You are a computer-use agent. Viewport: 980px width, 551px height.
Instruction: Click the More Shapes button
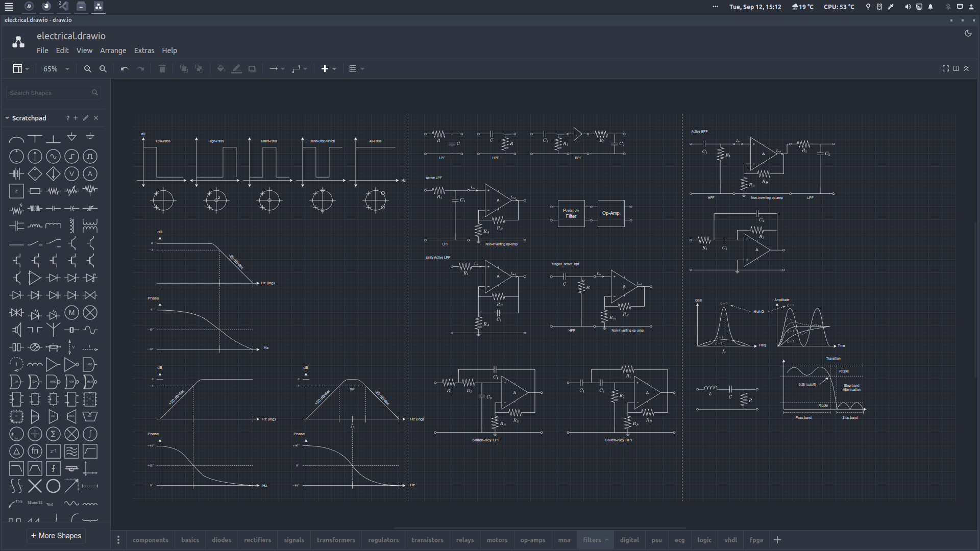pyautogui.click(x=56, y=536)
